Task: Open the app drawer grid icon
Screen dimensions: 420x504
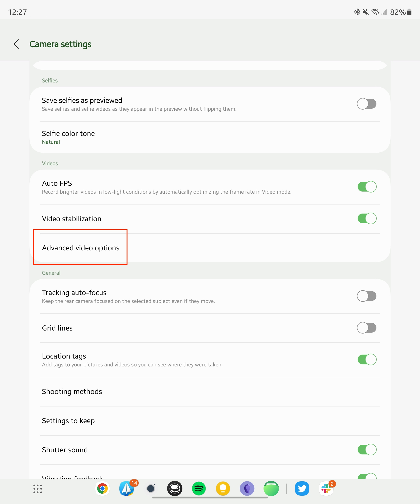Action: 38,488
